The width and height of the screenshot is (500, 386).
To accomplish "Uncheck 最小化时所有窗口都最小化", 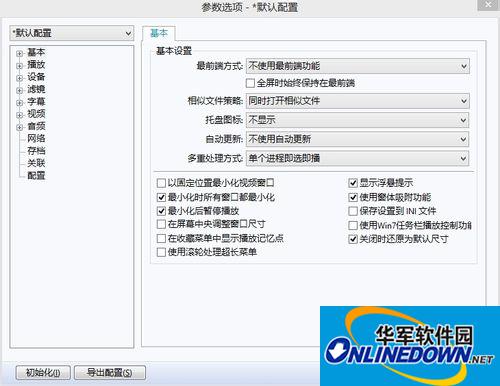I will (161, 197).
